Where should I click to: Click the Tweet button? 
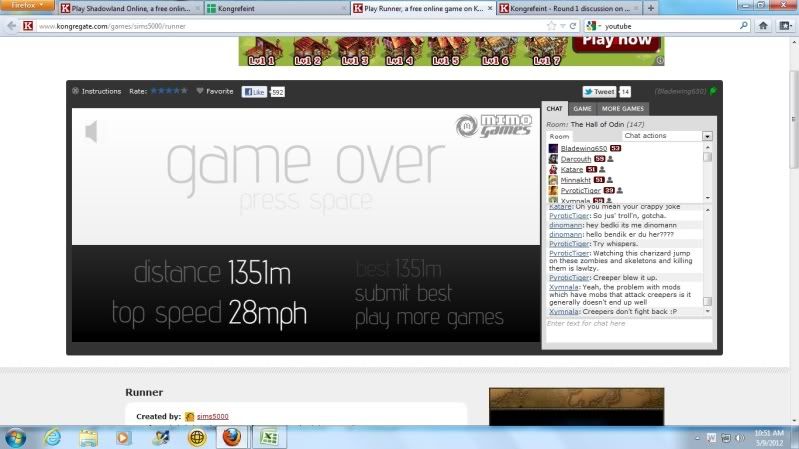tap(599, 92)
